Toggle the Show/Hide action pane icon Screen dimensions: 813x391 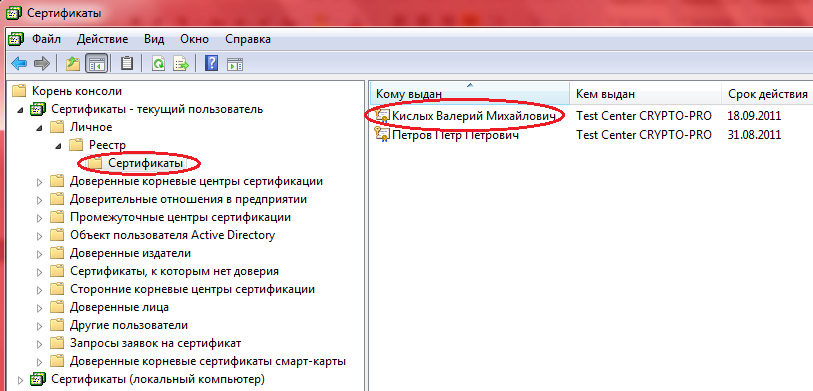[235, 64]
